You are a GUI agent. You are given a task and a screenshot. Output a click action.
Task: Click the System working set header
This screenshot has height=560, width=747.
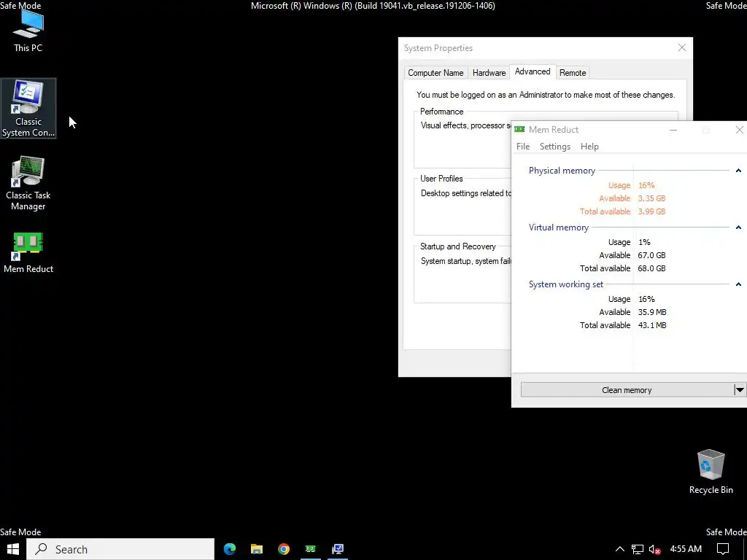tap(565, 284)
